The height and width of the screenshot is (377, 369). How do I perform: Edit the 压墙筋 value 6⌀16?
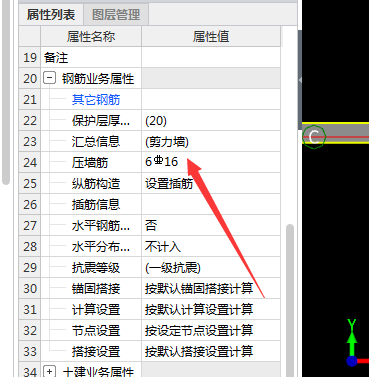(x=211, y=162)
